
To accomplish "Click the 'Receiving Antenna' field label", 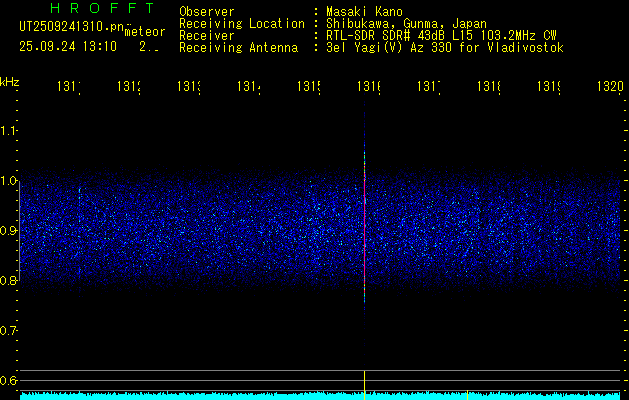I will tap(238, 47).
